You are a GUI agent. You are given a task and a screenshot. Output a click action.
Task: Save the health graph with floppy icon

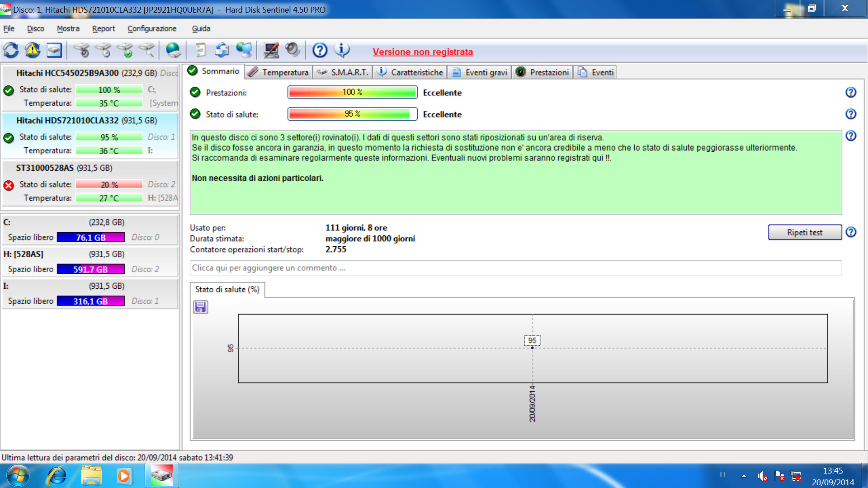coord(201,307)
